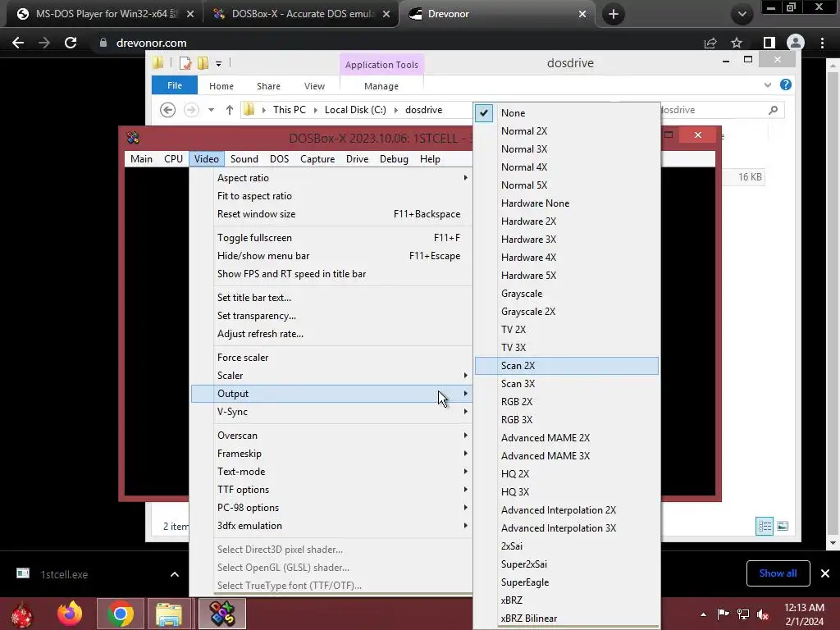Click the drevonor.com address bar

pyautogui.click(x=396, y=43)
